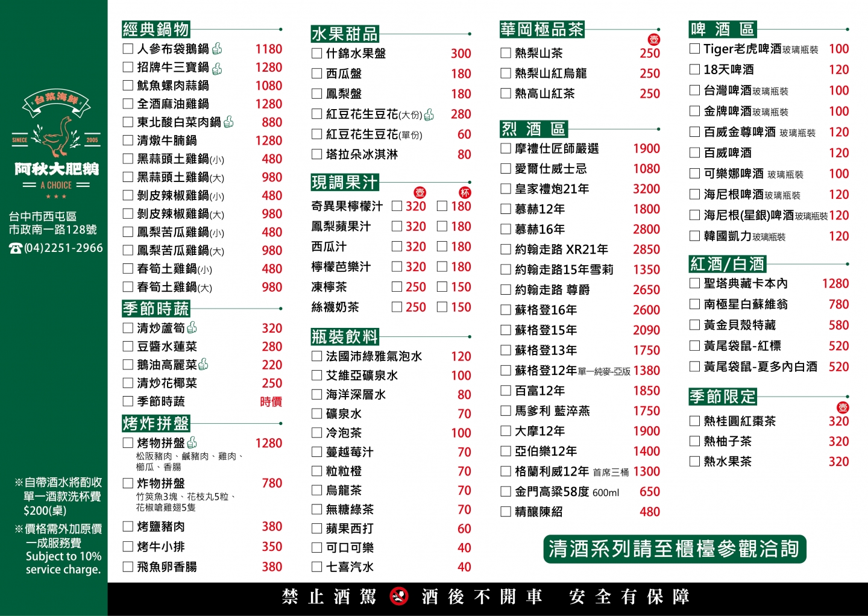This screenshot has width=868, height=616.
Task: Click thumbs-up icon beside 人參布袋鵝鍋
Action: pos(217,48)
